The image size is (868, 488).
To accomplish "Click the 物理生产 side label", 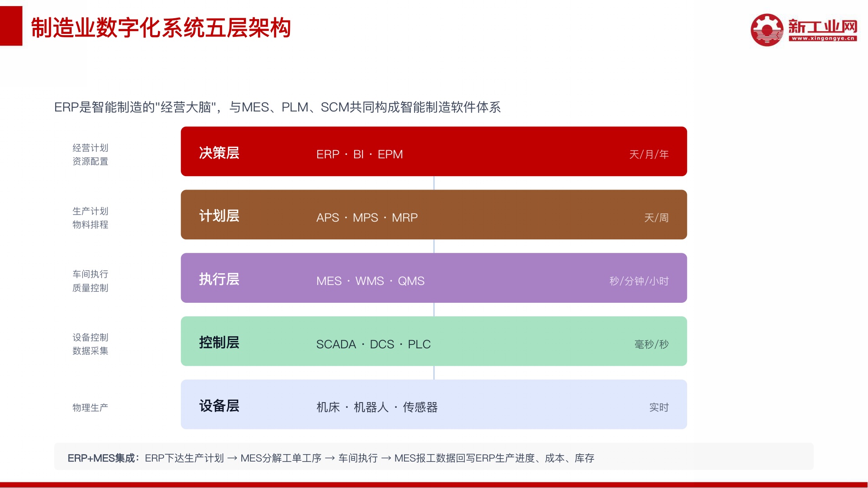I will [90, 408].
